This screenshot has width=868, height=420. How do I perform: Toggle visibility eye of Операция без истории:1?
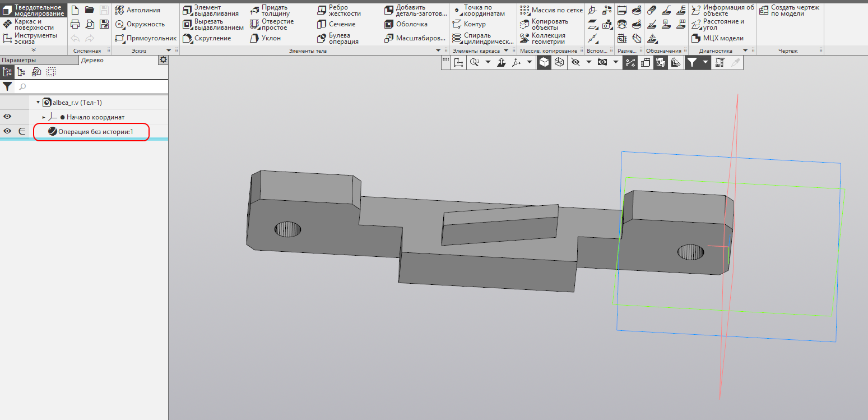(x=7, y=131)
